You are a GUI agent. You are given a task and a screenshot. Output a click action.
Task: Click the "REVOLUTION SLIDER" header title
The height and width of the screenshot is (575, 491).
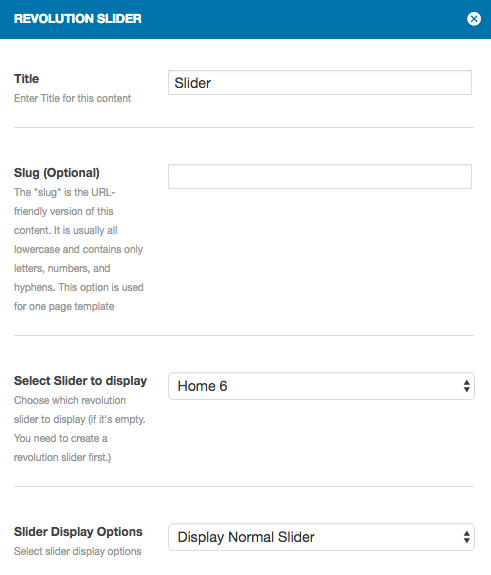[78, 19]
